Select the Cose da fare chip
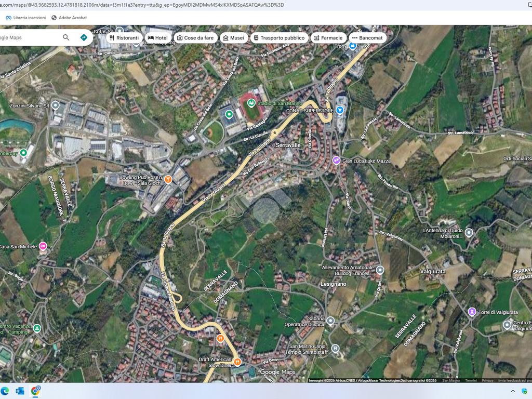The image size is (532, 399). [195, 38]
